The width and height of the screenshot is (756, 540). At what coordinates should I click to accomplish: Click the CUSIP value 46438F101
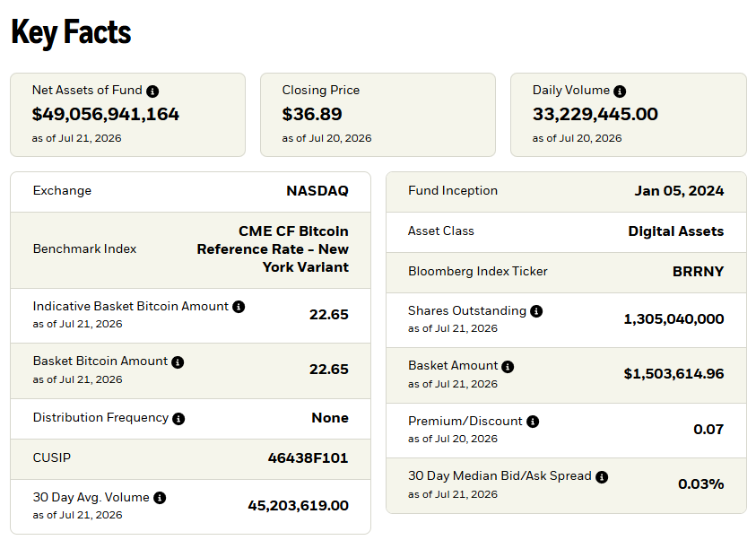click(308, 458)
